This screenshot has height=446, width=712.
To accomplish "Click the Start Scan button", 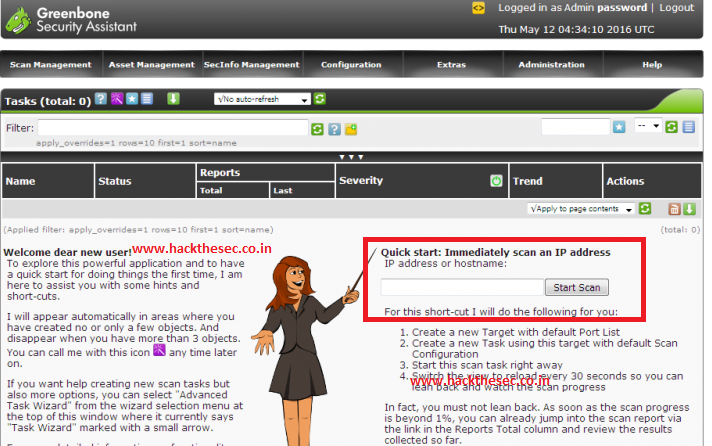I will (577, 287).
